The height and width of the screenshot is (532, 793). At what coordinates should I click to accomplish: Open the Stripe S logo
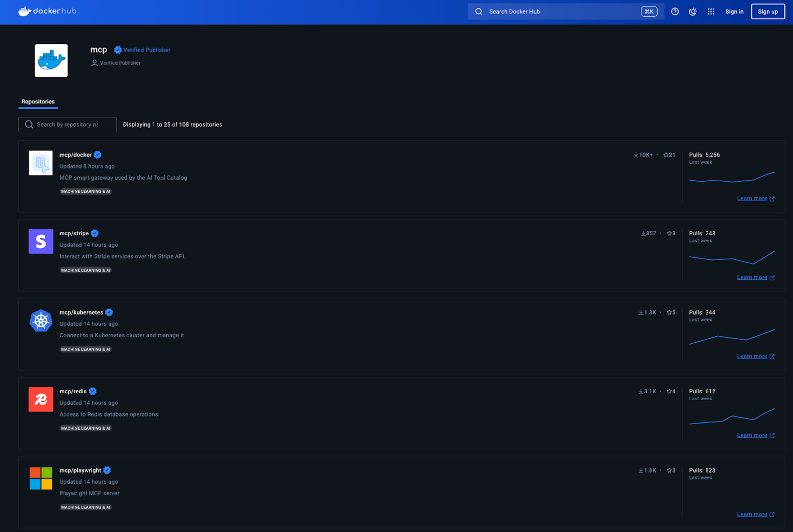click(41, 241)
